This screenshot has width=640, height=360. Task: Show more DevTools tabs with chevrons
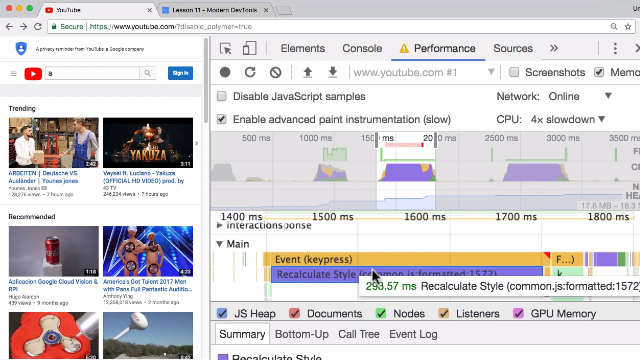pos(553,48)
